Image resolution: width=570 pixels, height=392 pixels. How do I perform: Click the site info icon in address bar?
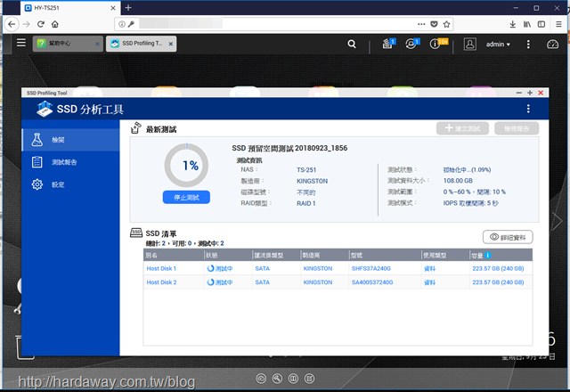tap(122, 24)
